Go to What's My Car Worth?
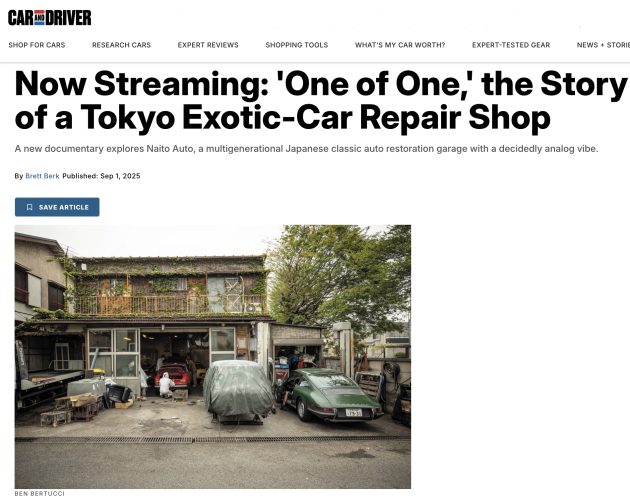The height and width of the screenshot is (500, 630). pos(400,45)
